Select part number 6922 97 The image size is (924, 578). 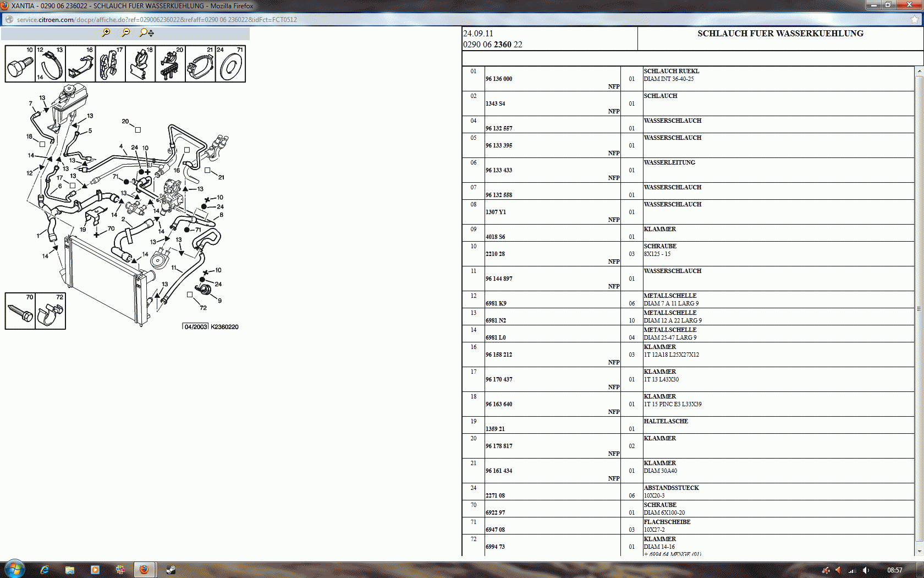coord(495,512)
